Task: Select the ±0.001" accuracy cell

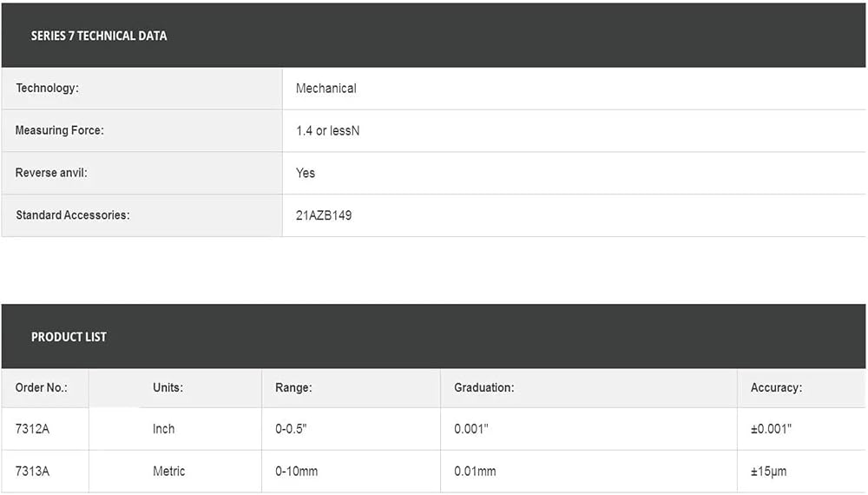Action: tap(801, 429)
